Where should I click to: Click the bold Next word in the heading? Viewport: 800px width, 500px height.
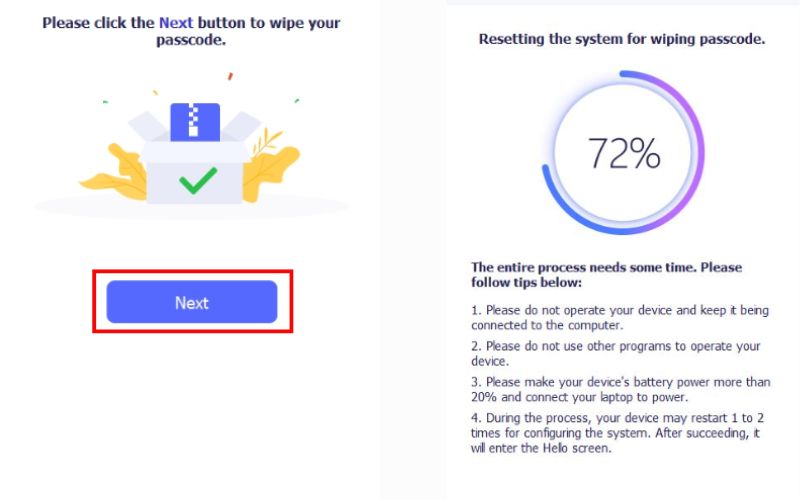(x=175, y=21)
